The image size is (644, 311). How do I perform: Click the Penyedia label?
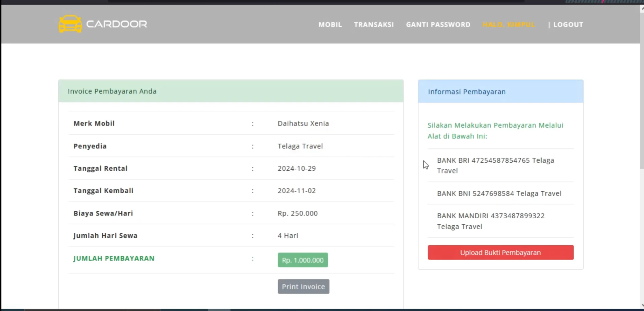pyautogui.click(x=90, y=146)
